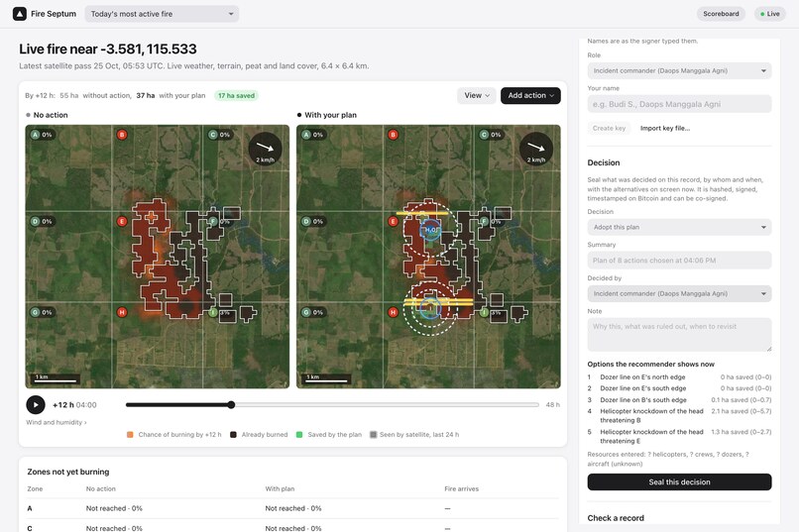The height and width of the screenshot is (532, 799).
Task: Click zone E marker on With your plan map
Action: coord(393,222)
